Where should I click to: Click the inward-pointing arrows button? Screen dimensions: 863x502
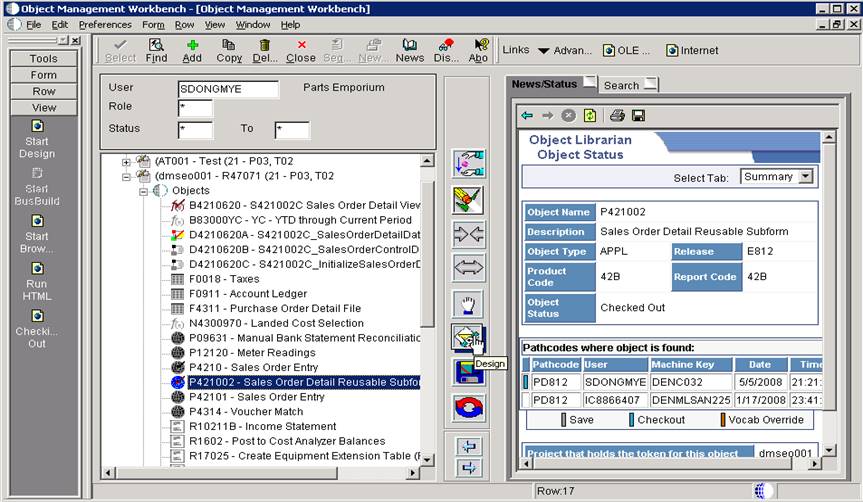(468, 234)
